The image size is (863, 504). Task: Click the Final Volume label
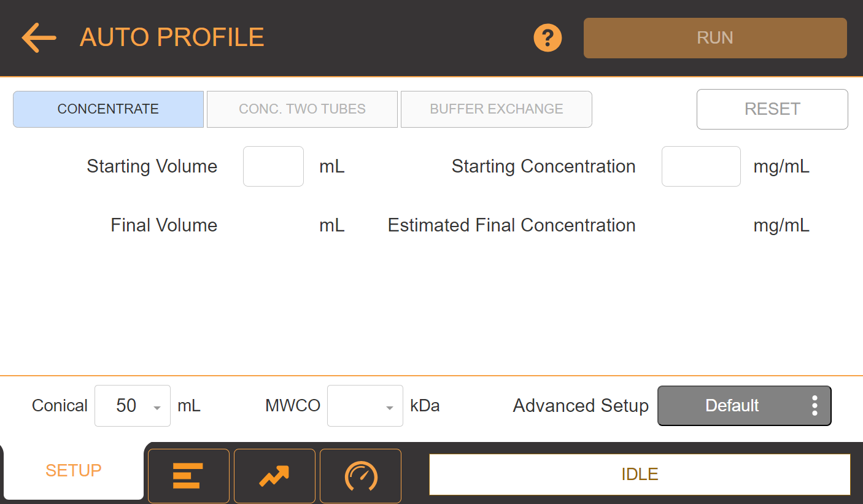click(x=164, y=225)
